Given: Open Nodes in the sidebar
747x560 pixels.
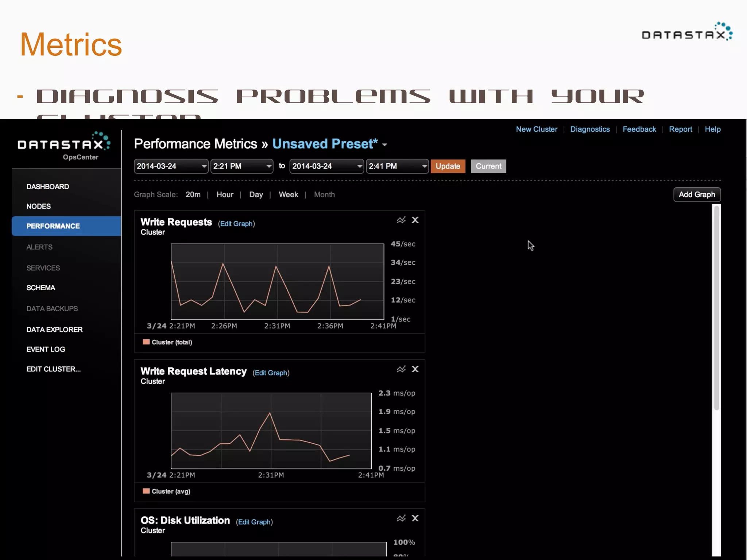Looking at the screenshot, I should pos(38,206).
